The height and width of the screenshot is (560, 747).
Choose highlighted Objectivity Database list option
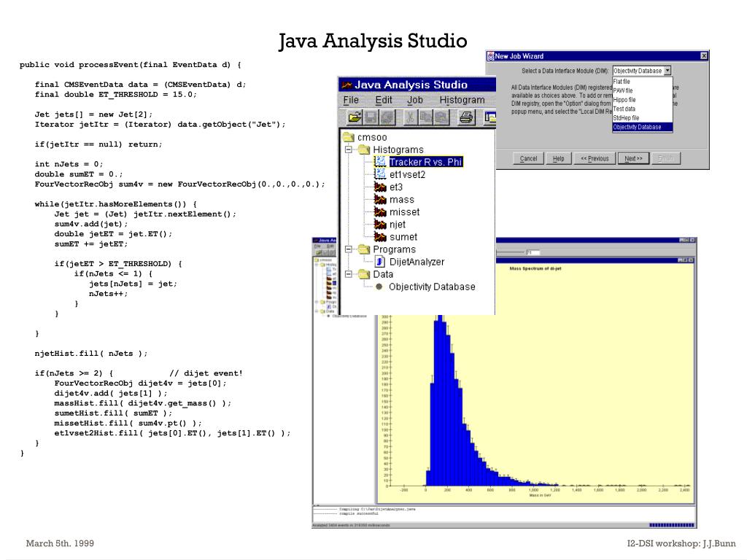pos(642,127)
